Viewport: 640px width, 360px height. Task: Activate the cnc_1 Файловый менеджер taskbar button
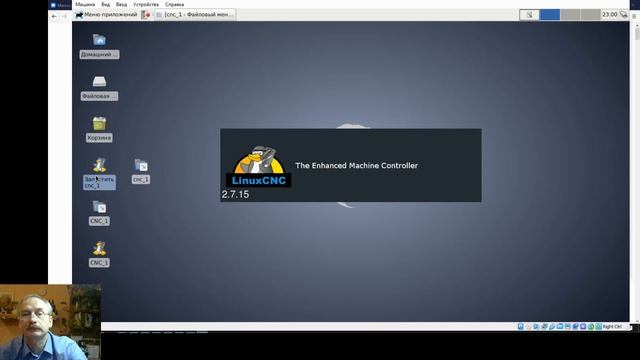pos(195,15)
